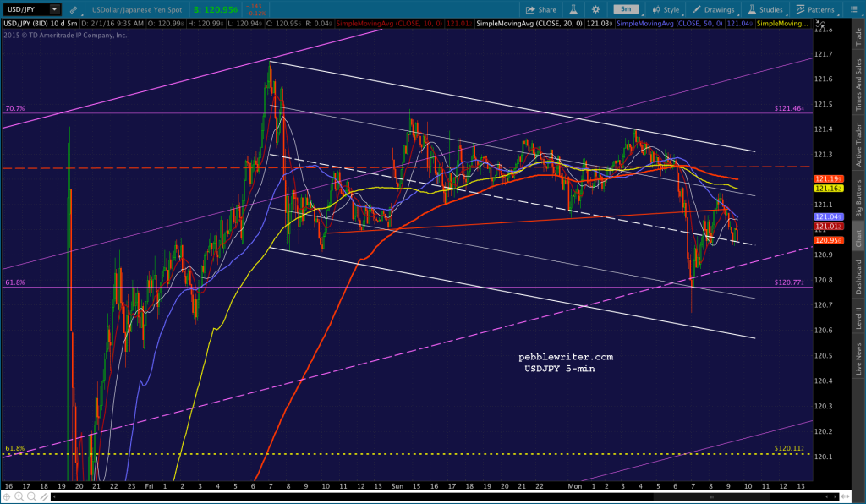Click the 70.7% retracement label

[15, 108]
